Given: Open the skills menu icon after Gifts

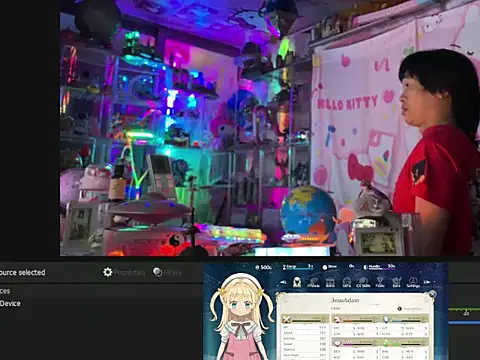Looking at the screenshot, I should [x=363, y=282].
